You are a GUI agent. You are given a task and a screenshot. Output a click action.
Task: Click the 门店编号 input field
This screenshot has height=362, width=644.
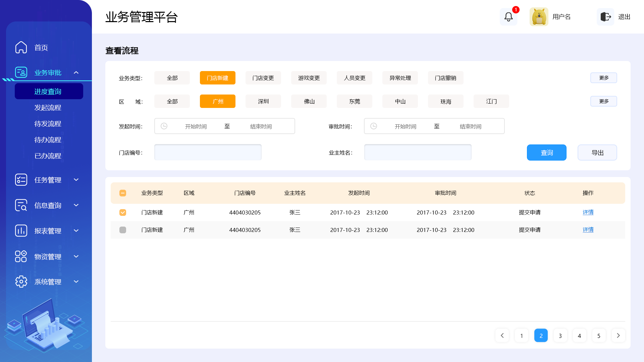[208, 153]
